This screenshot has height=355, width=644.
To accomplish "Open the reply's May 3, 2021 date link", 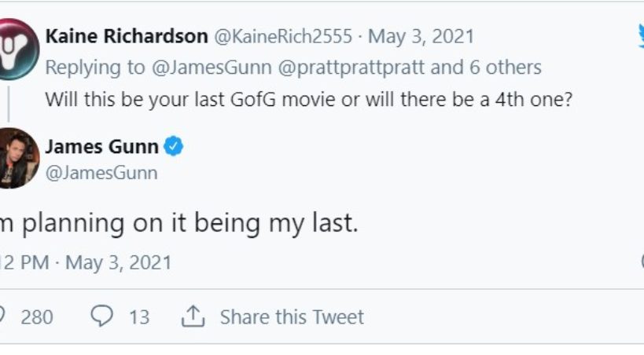I will pyautogui.click(x=421, y=36).
